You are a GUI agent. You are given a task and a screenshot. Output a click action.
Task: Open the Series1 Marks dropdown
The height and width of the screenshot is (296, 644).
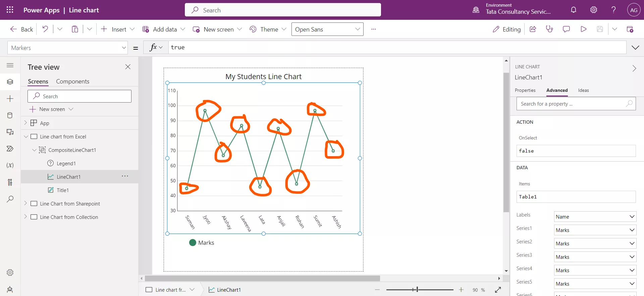pyautogui.click(x=595, y=230)
